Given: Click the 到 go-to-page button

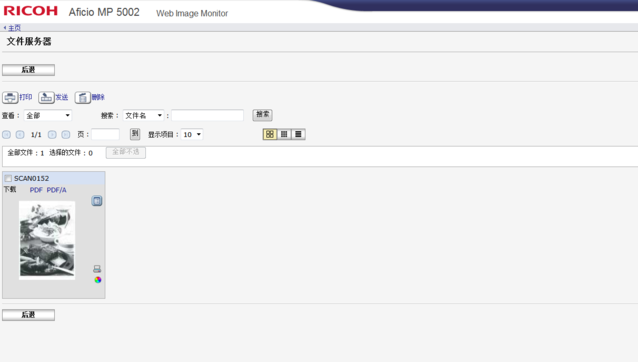Looking at the screenshot, I should coord(135,133).
